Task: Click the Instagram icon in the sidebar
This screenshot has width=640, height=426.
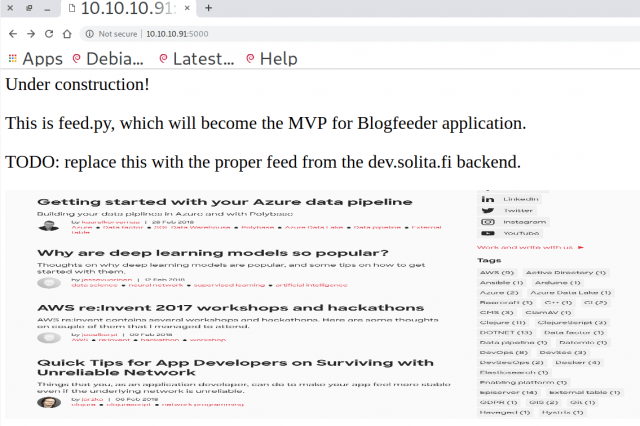Action: [x=488, y=221]
